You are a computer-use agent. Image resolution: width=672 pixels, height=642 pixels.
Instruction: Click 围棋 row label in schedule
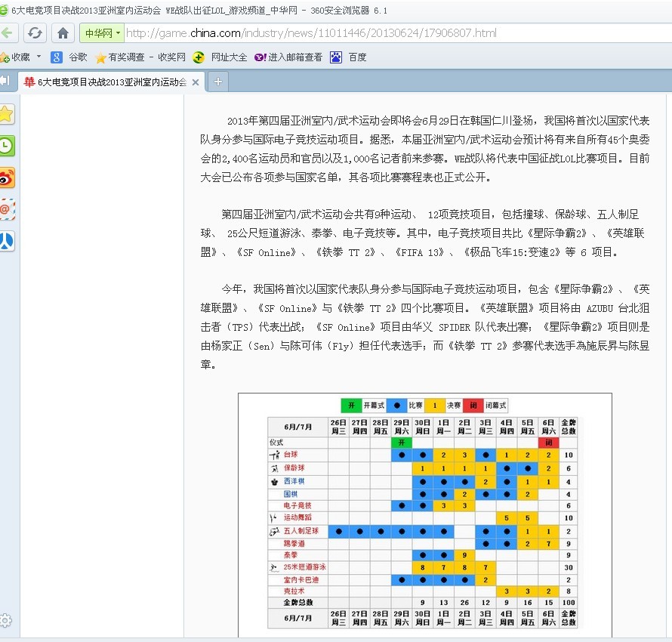coord(291,494)
